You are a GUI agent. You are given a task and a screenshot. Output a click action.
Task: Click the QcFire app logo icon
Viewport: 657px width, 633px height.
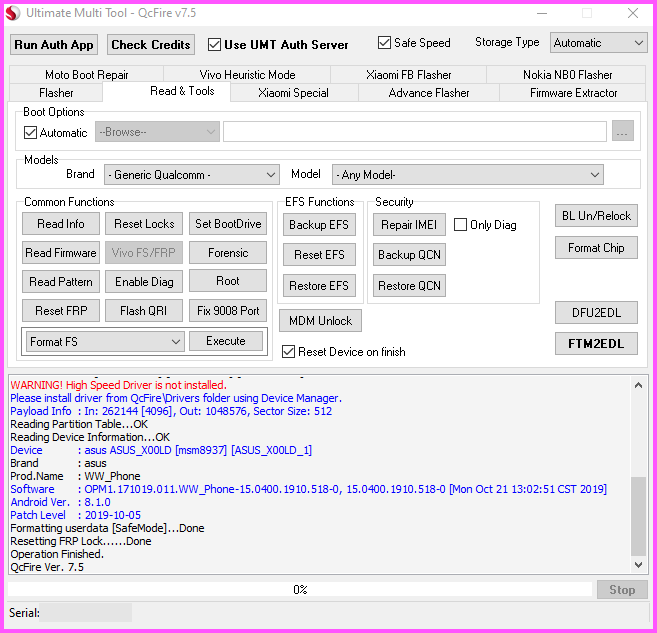(13, 13)
